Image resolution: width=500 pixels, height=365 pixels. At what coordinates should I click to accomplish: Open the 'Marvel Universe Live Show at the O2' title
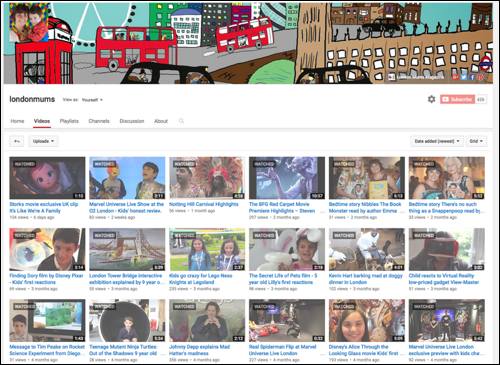[x=126, y=207]
